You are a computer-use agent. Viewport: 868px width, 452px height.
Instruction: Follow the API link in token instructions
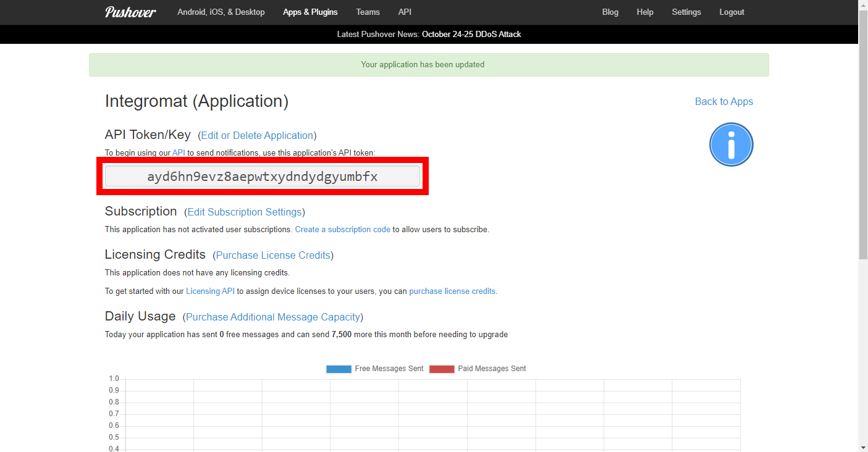click(179, 153)
